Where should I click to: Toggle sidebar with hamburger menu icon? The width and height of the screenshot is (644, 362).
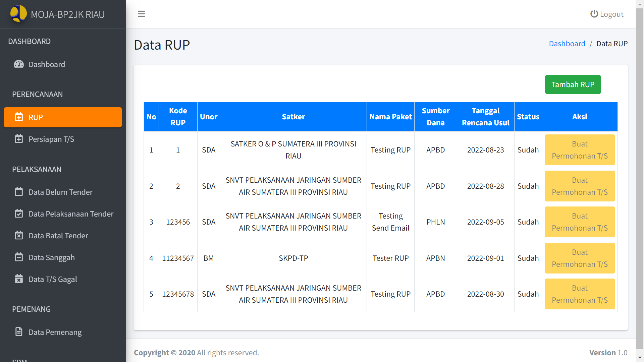[141, 14]
